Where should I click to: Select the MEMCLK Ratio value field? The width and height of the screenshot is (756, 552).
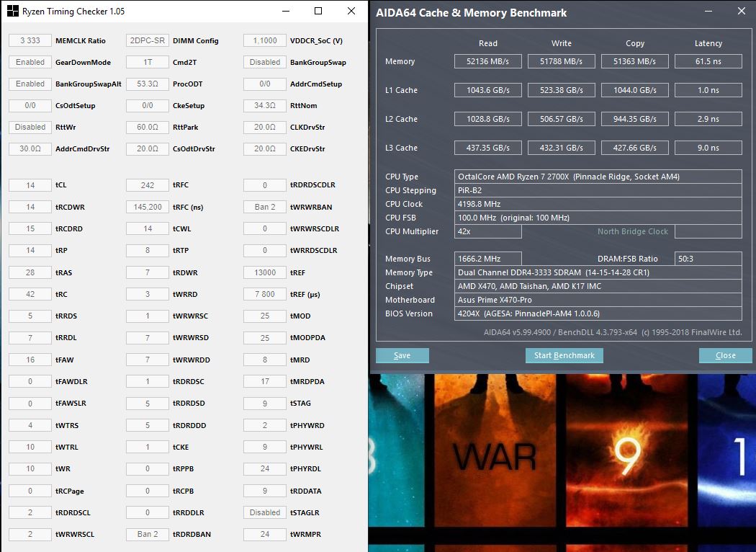[30, 40]
